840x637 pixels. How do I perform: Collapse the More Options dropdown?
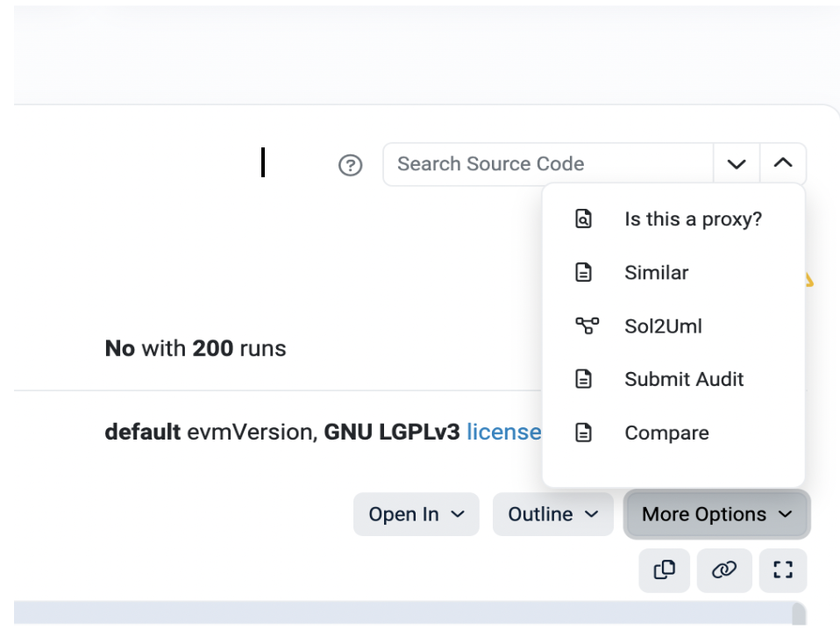coord(716,514)
